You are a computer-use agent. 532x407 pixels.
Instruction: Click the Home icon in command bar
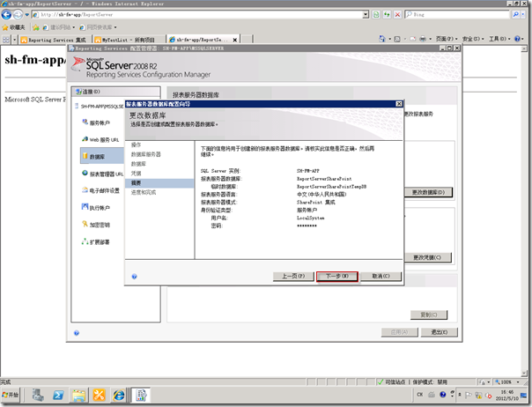coord(382,39)
